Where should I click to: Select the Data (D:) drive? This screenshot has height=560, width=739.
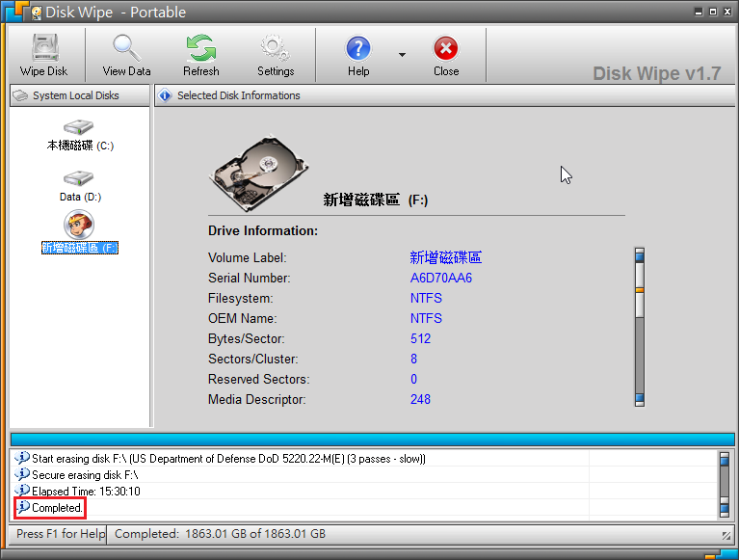click(79, 185)
